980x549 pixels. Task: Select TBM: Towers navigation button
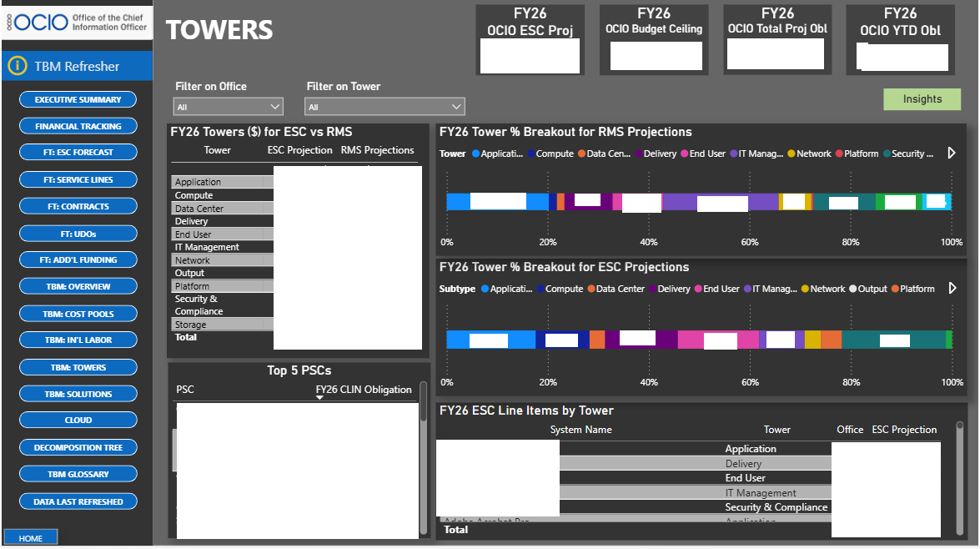click(x=78, y=368)
